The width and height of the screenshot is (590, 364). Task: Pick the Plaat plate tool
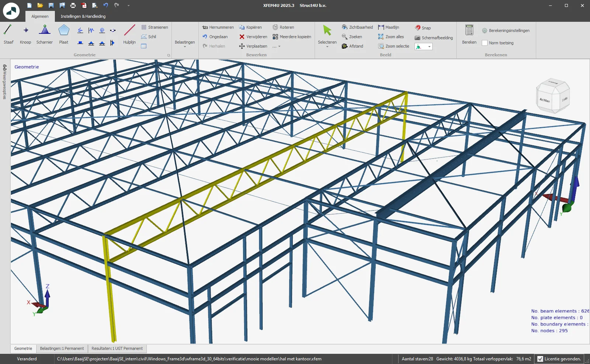coord(64,34)
